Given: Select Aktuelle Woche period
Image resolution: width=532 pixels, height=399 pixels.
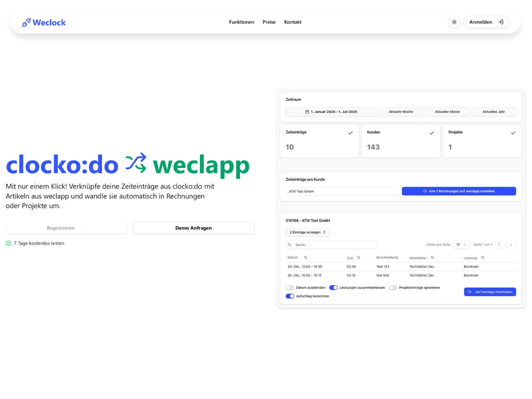Looking at the screenshot, I should point(401,112).
